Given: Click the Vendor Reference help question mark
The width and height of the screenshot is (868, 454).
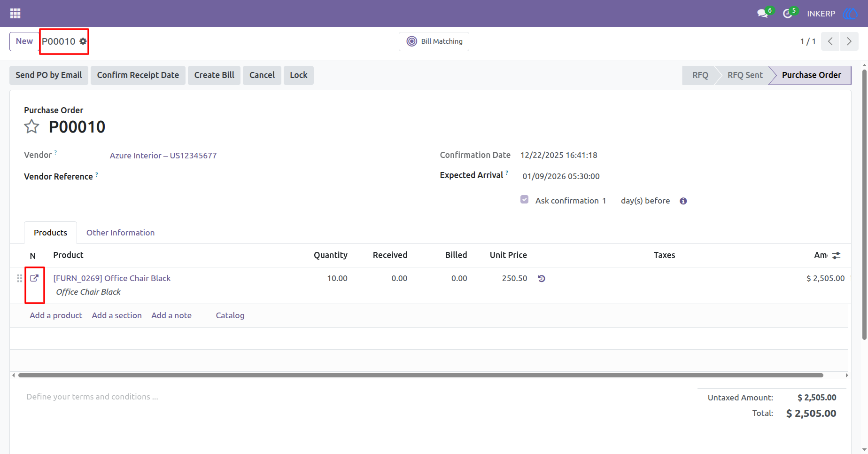Looking at the screenshot, I should (97, 174).
